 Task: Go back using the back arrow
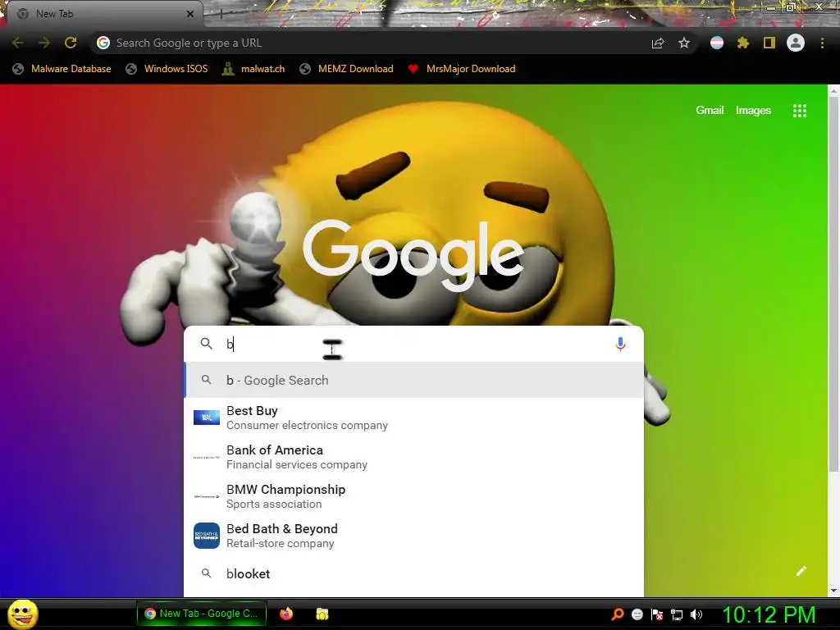[18, 43]
